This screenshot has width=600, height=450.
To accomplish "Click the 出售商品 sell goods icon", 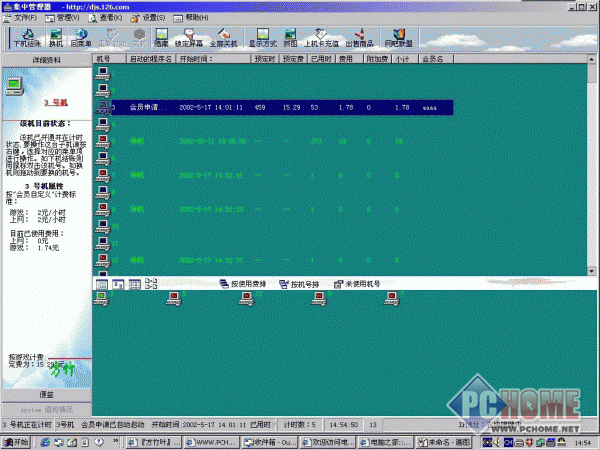I will coord(359,38).
